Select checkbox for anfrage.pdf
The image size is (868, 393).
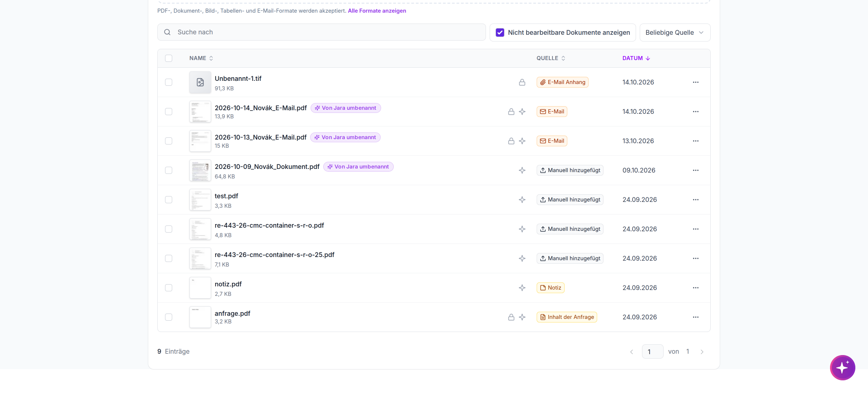pyautogui.click(x=169, y=317)
